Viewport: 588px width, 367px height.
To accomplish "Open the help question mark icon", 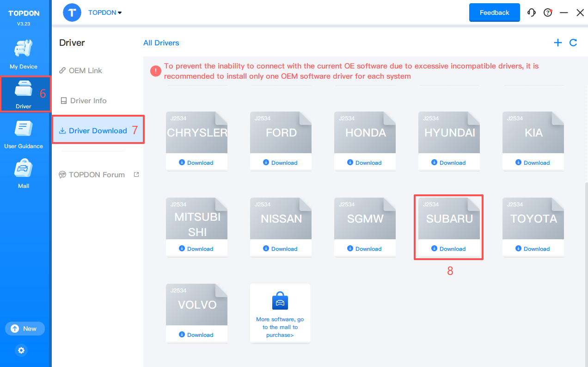I will point(548,13).
